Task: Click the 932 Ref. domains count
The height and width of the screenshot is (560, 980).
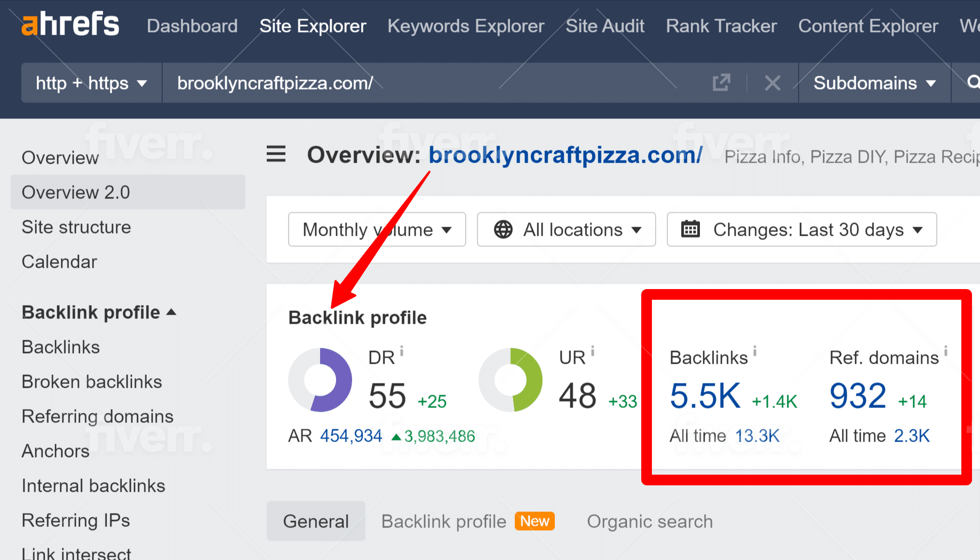Action: pos(858,396)
